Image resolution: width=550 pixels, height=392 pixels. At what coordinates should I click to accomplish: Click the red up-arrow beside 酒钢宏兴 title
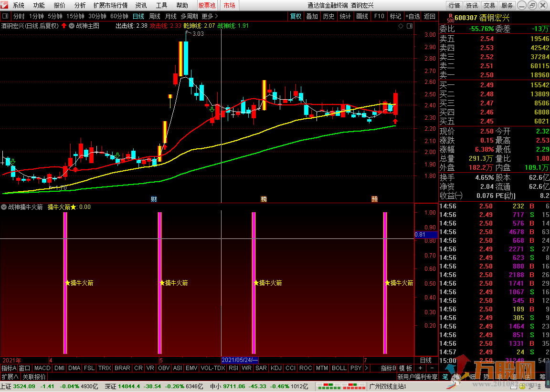click(64, 26)
